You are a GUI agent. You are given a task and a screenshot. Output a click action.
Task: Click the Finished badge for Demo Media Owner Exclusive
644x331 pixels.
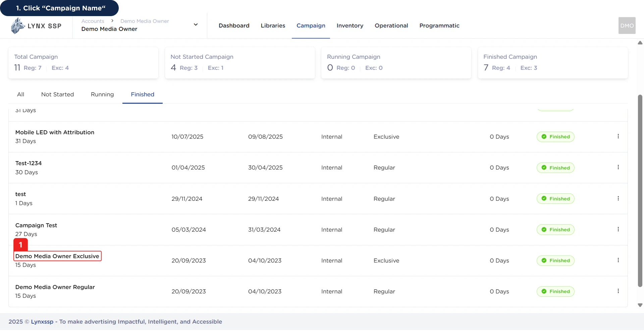click(x=555, y=261)
